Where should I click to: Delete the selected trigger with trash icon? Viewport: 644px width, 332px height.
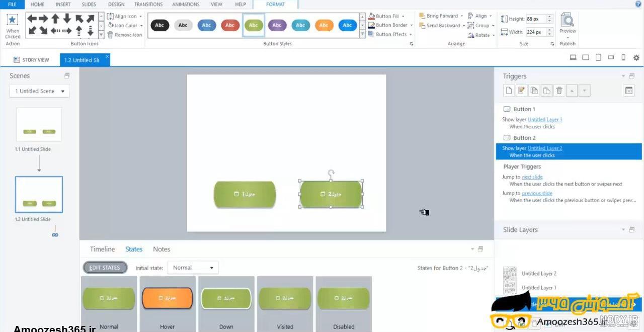pyautogui.click(x=559, y=91)
